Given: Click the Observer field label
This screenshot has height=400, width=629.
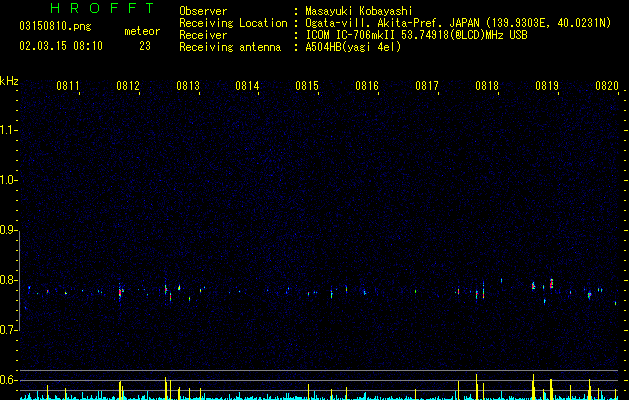Looking at the screenshot, I should pos(203,11).
